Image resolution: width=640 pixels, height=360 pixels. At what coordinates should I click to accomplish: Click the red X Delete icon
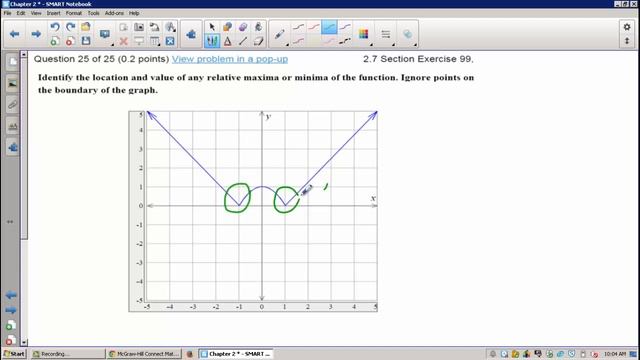coord(124,41)
